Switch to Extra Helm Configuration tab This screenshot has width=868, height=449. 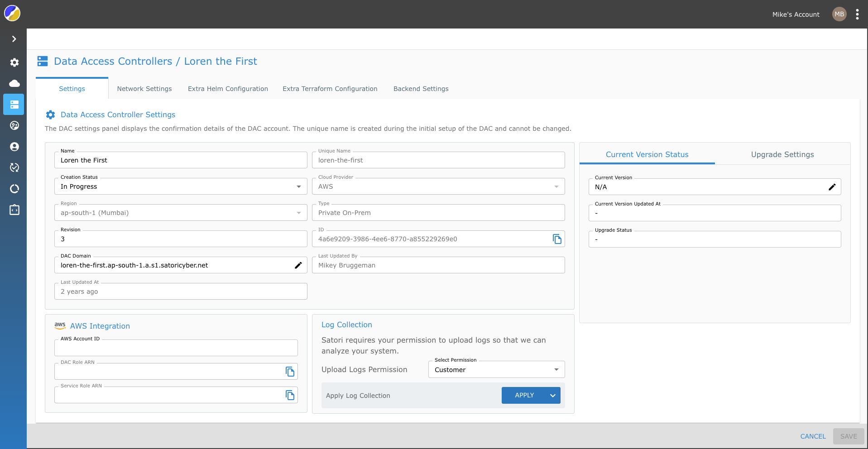pyautogui.click(x=228, y=89)
